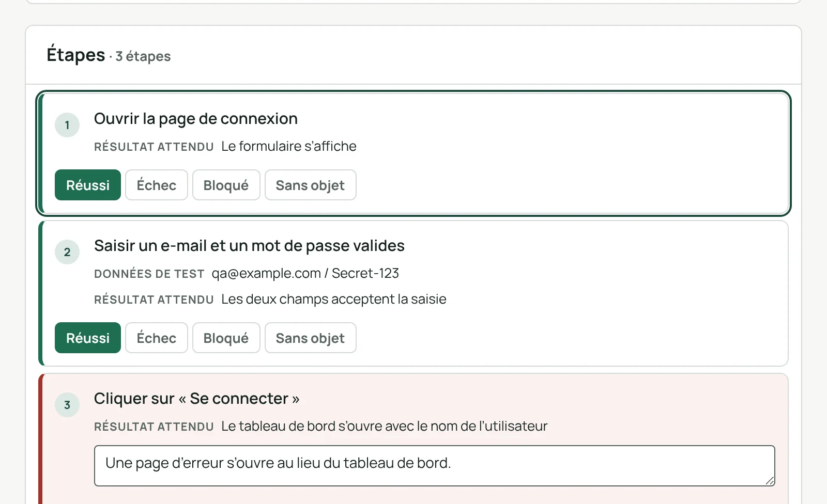
Task: Click the step 3 actual result text field
Action: tap(434, 466)
